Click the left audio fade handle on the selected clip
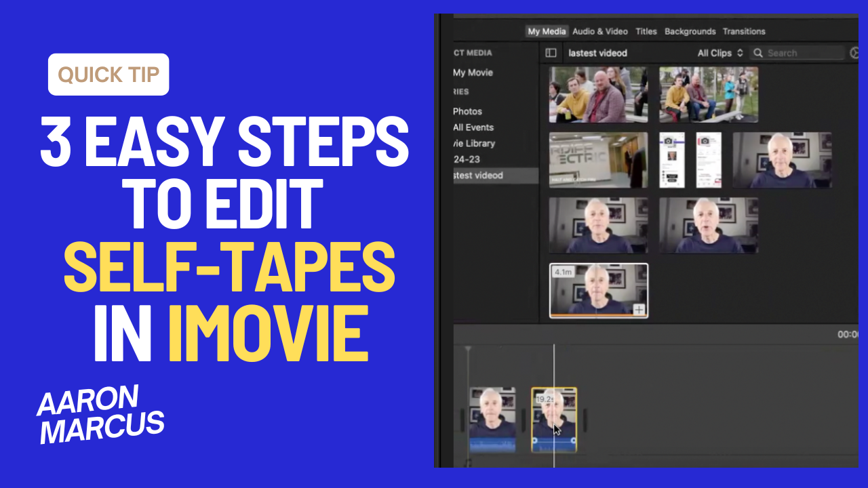This screenshot has height=488, width=868. 535,441
